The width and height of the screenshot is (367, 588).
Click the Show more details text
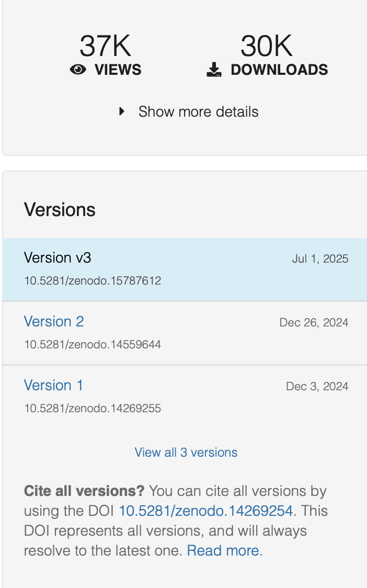coord(198,112)
